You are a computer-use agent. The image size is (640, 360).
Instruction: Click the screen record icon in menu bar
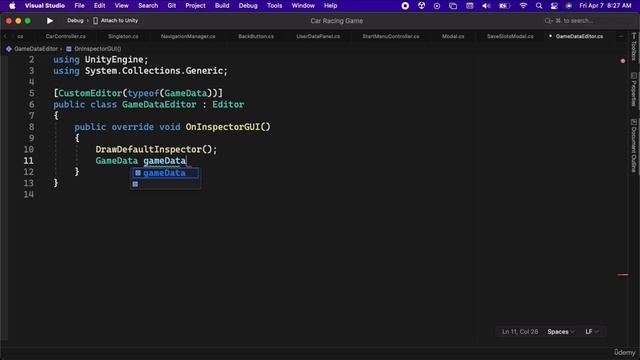[405, 6]
